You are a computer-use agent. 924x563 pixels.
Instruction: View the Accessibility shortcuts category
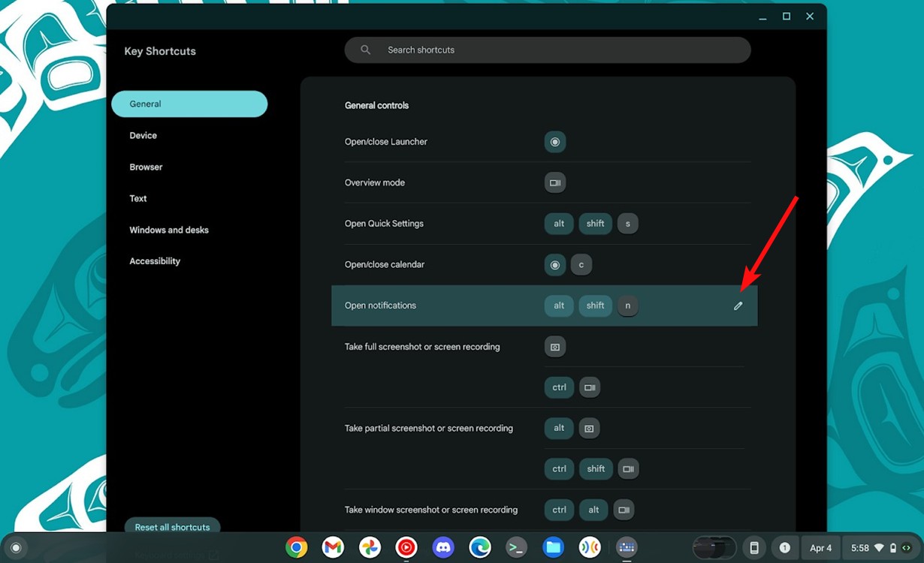[x=155, y=260]
